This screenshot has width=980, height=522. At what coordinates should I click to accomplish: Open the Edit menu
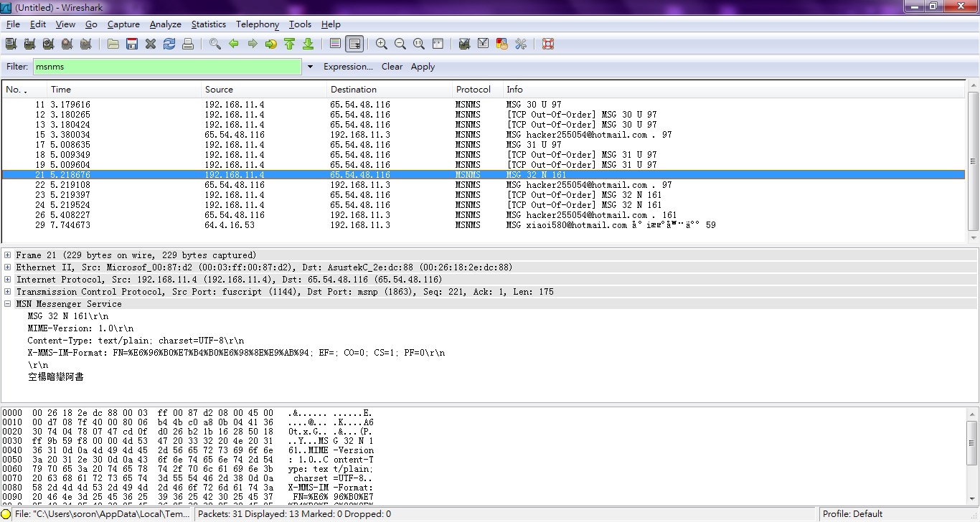[x=38, y=24]
